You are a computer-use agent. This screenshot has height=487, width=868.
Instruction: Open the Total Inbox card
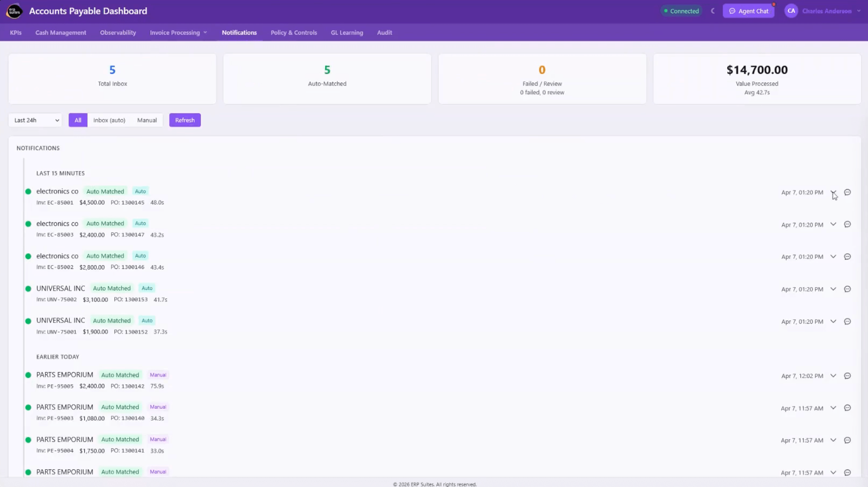pos(112,79)
